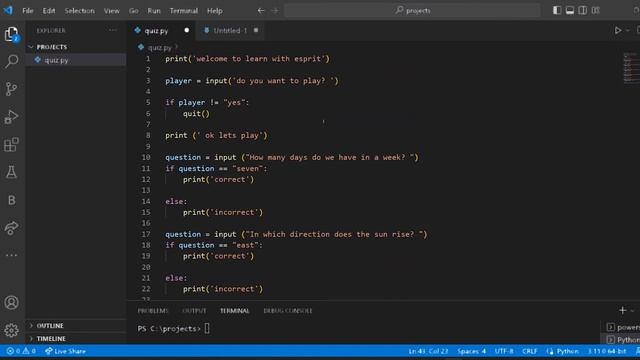Toggle bottom panel visibility
The height and width of the screenshot is (360, 640).
coord(570,11)
